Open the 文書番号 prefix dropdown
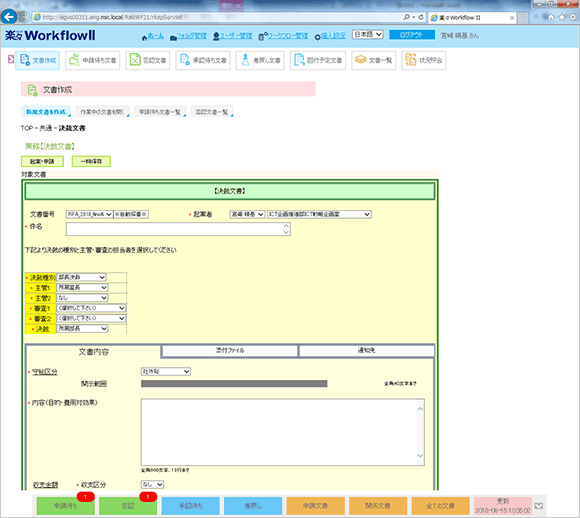The height and width of the screenshot is (518, 580). (x=89, y=214)
